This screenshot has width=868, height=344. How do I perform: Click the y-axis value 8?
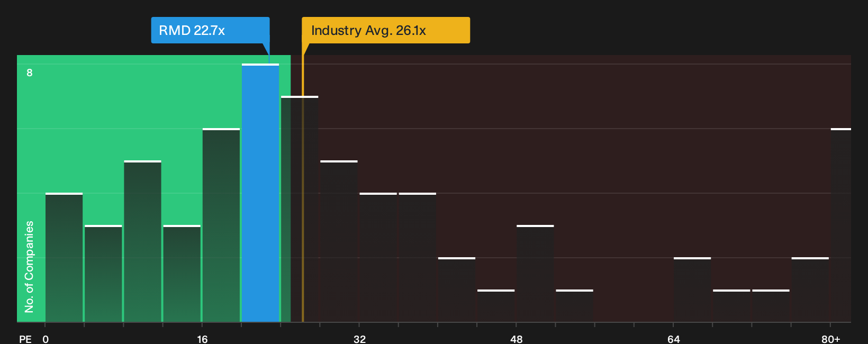pos(30,73)
